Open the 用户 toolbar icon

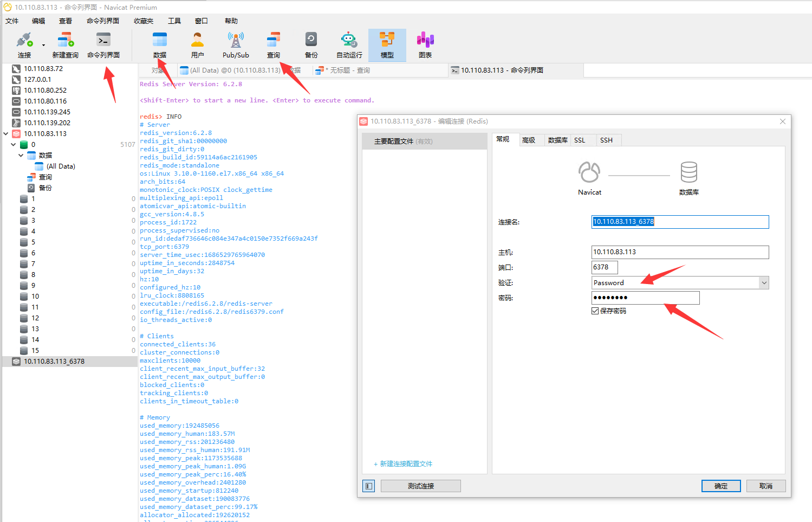(x=198, y=45)
